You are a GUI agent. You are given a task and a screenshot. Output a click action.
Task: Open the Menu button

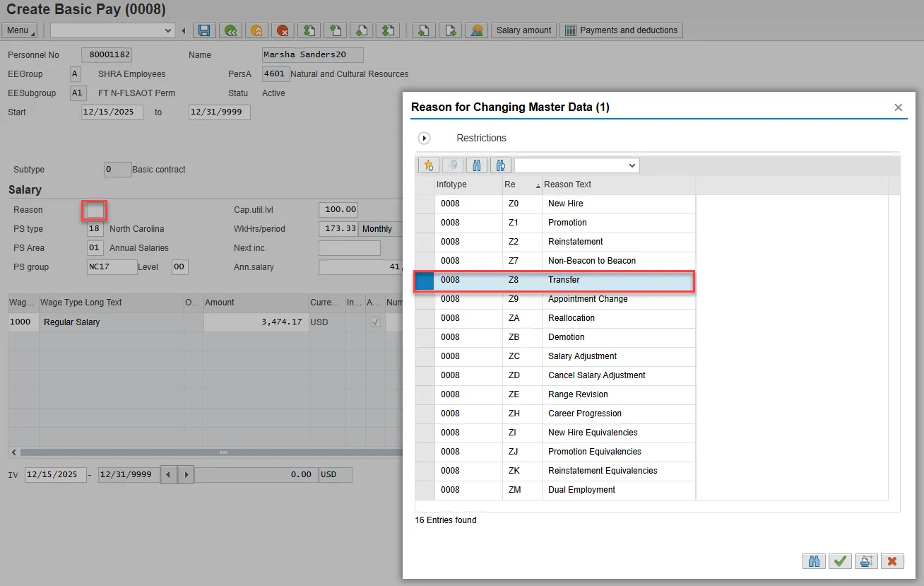tap(20, 30)
